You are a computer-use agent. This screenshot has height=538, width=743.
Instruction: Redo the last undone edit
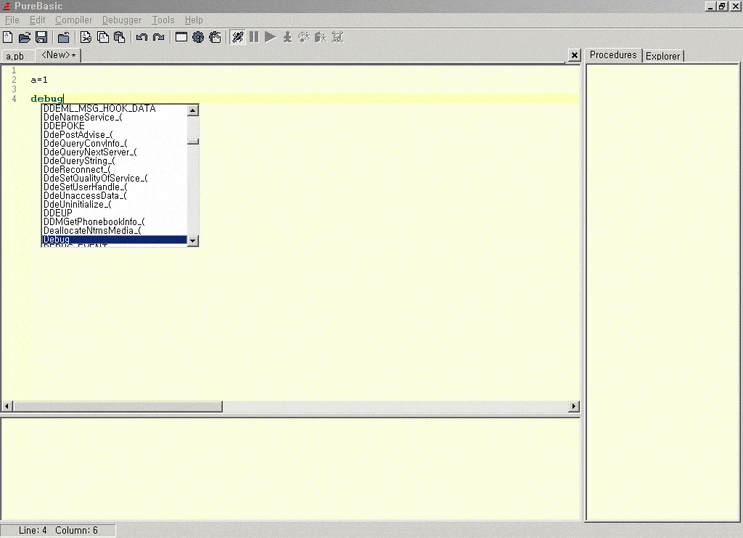pos(158,37)
